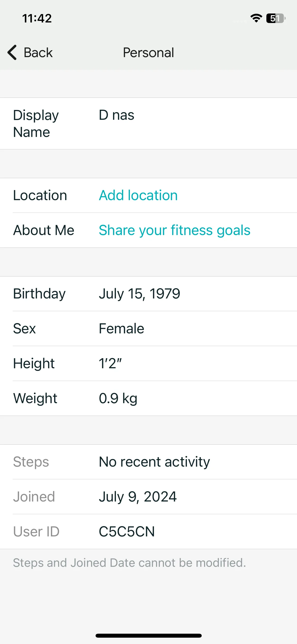Change the Sex value Female

[121, 329]
